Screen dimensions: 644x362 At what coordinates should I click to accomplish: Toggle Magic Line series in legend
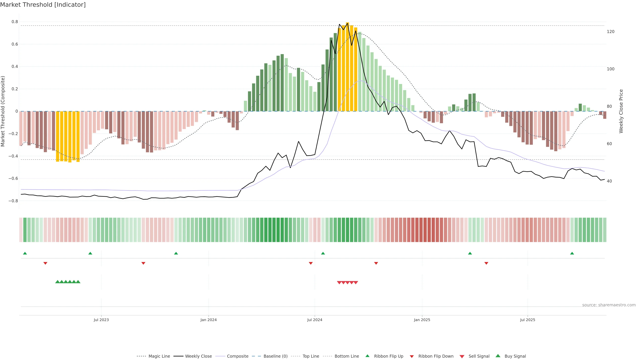coord(159,356)
